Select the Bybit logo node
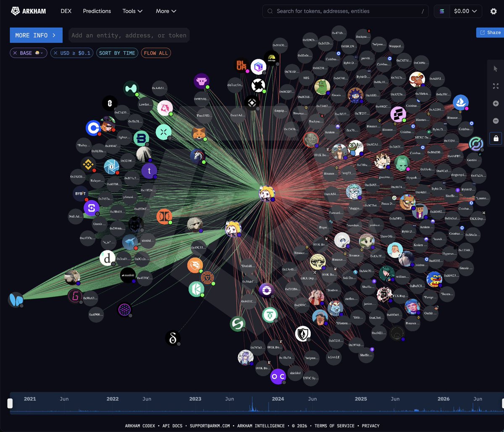 [x=80, y=194]
